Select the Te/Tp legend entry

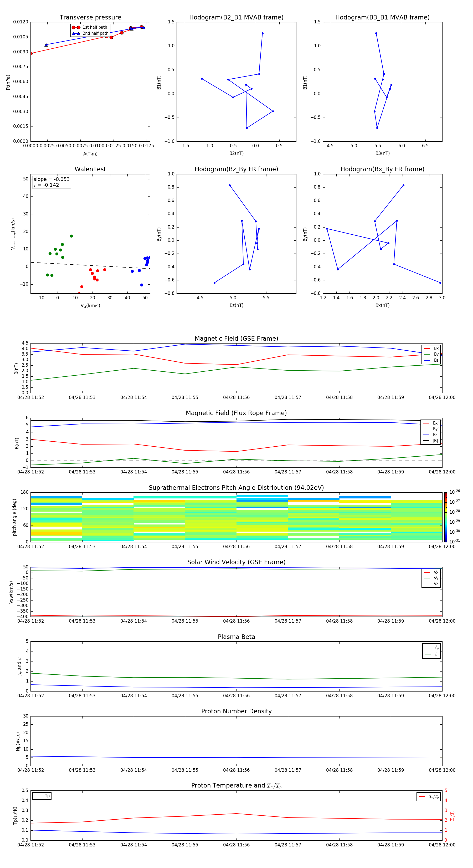coord(429,796)
